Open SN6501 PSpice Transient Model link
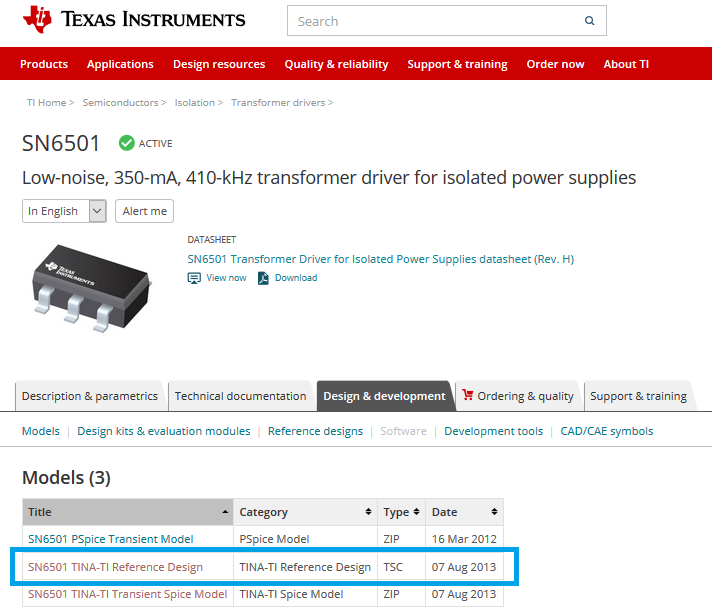 [110, 539]
